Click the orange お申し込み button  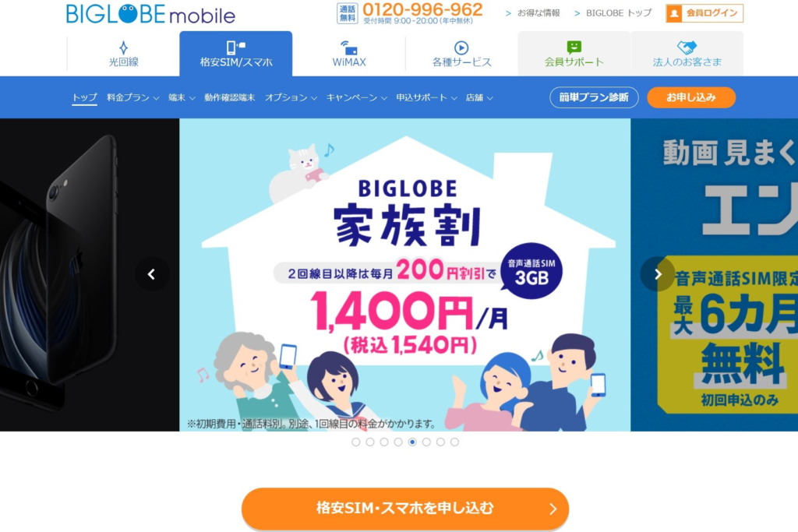(x=691, y=97)
